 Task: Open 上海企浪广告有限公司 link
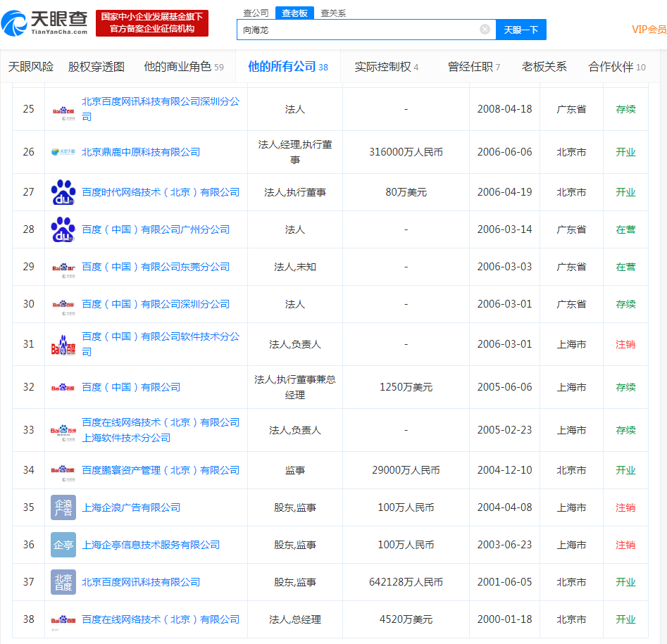pos(131,507)
